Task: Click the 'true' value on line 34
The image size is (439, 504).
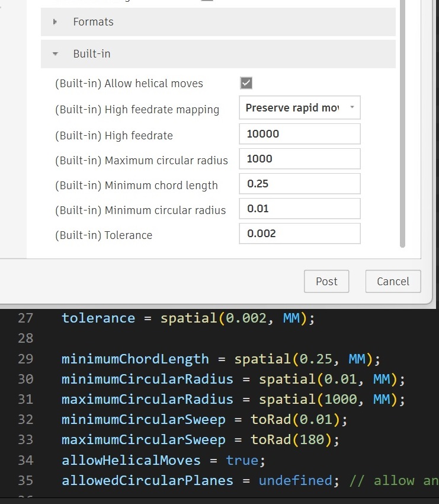Action: tap(242, 460)
